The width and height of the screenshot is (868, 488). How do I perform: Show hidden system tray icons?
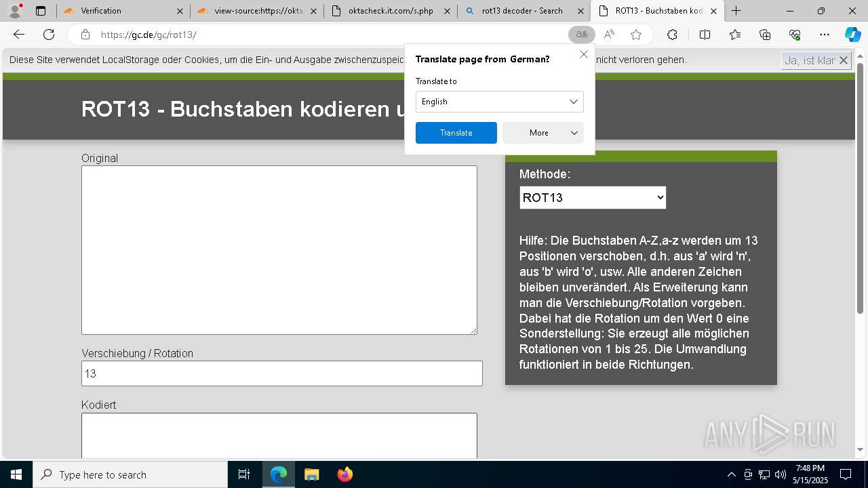[x=731, y=474]
